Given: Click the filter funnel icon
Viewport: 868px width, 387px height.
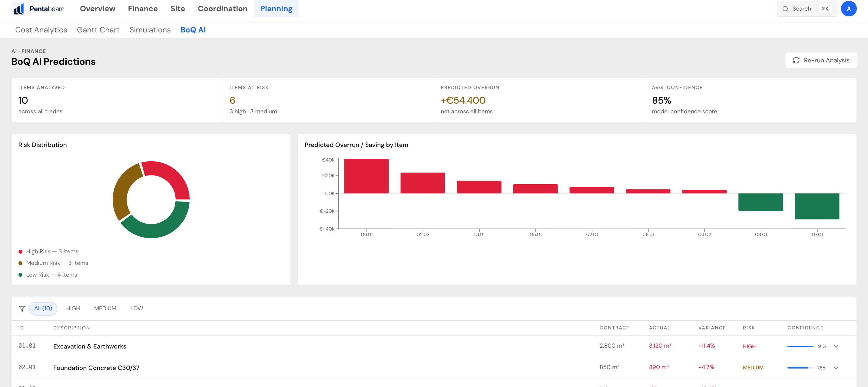Looking at the screenshot, I should click(x=22, y=309).
